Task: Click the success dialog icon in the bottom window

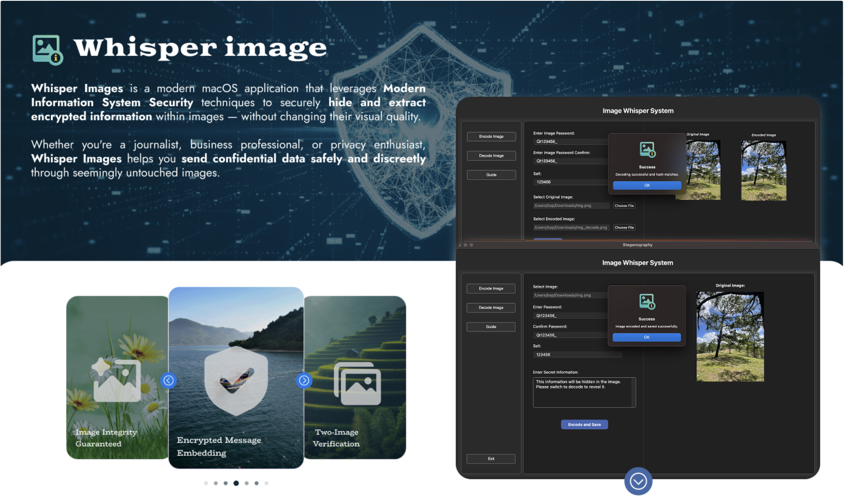Action: pyautogui.click(x=647, y=301)
